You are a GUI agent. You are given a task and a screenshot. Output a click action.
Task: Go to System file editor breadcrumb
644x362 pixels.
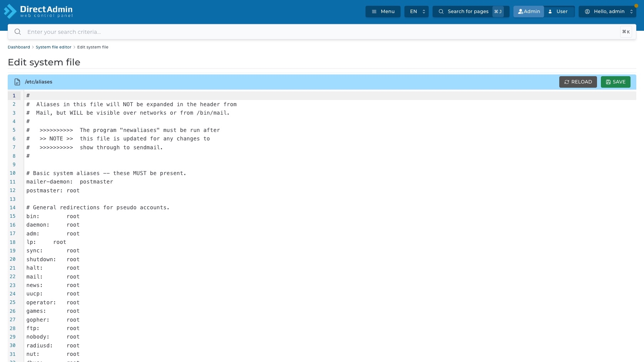click(x=54, y=47)
